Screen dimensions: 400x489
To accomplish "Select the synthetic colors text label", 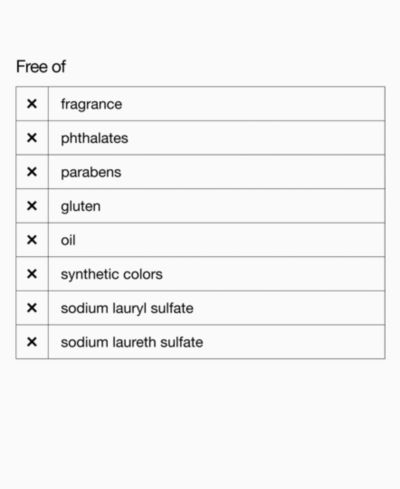I will [x=112, y=275].
